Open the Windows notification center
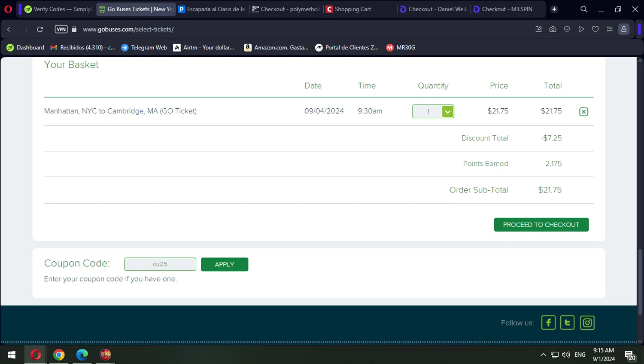644x364 pixels. click(630, 355)
